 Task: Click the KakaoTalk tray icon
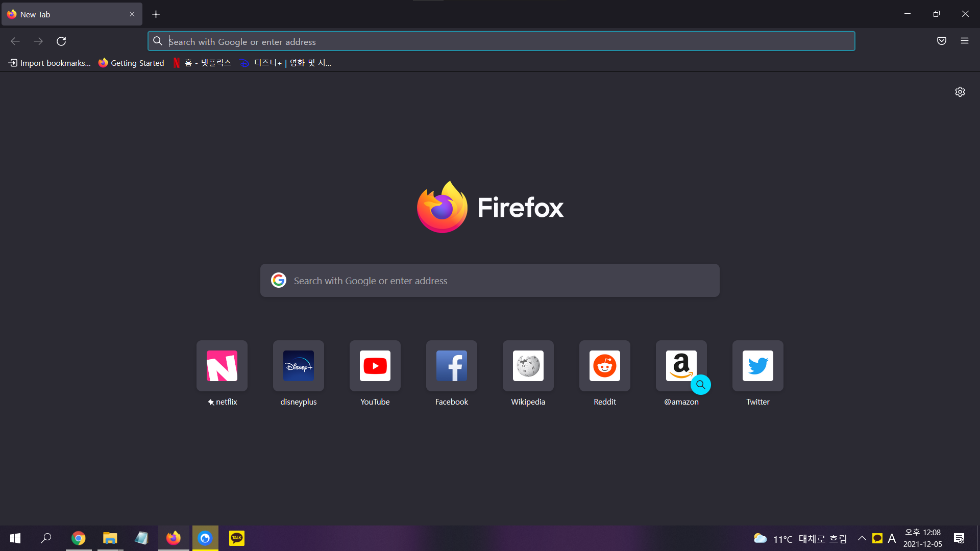coord(877,538)
